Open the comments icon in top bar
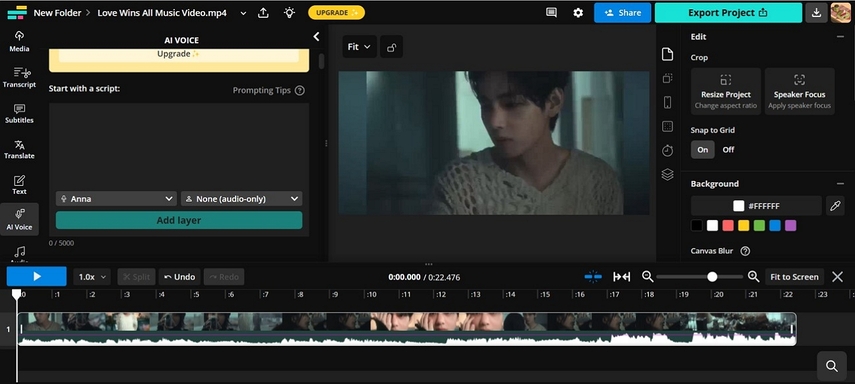The image size is (855, 384). [x=551, y=13]
